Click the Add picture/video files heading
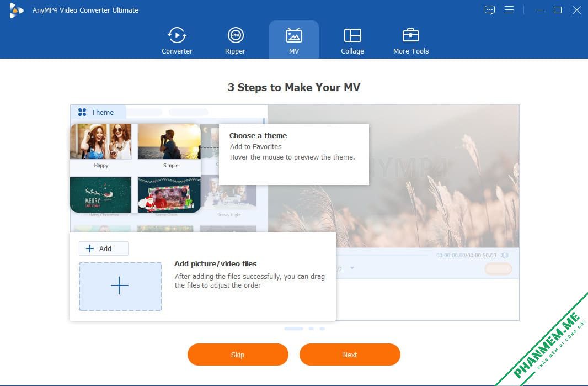588x386 pixels. coord(215,263)
